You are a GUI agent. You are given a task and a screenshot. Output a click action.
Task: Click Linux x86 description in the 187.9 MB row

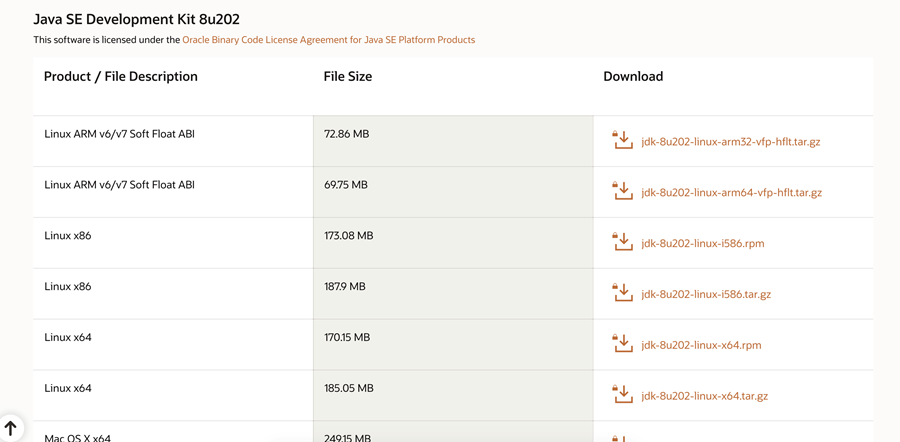[68, 286]
